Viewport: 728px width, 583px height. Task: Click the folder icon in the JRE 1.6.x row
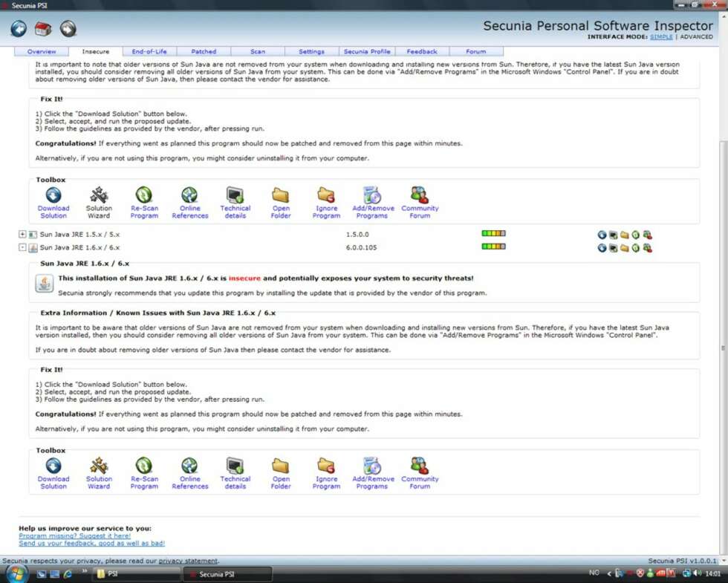click(x=625, y=248)
